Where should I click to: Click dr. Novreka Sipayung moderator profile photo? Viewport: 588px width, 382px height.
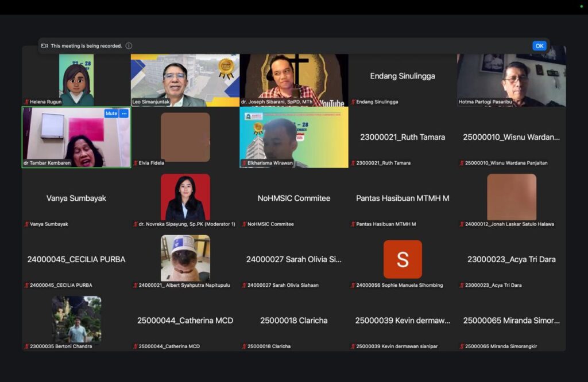pyautogui.click(x=185, y=197)
